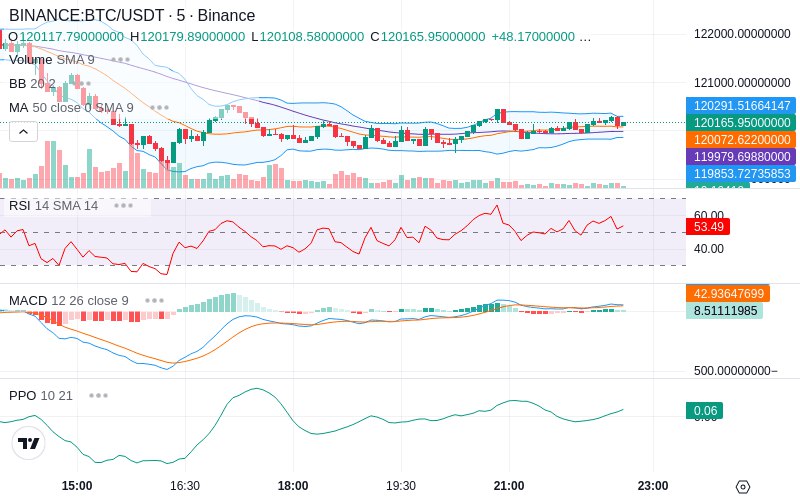Click the high price value H120179.89000000
The width and height of the screenshot is (800, 500).
[187, 37]
